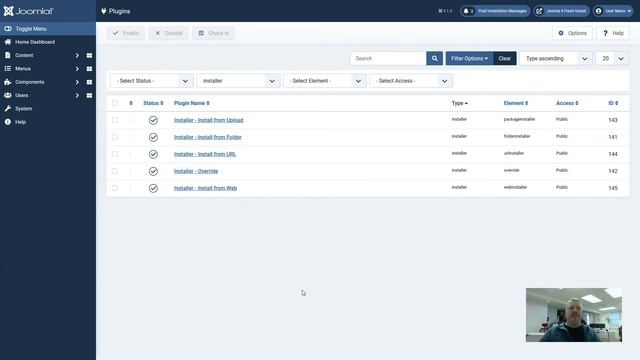Viewport: 640px width, 360px height.
Task: Toggle status of Installer - Override plugin
Action: [153, 171]
